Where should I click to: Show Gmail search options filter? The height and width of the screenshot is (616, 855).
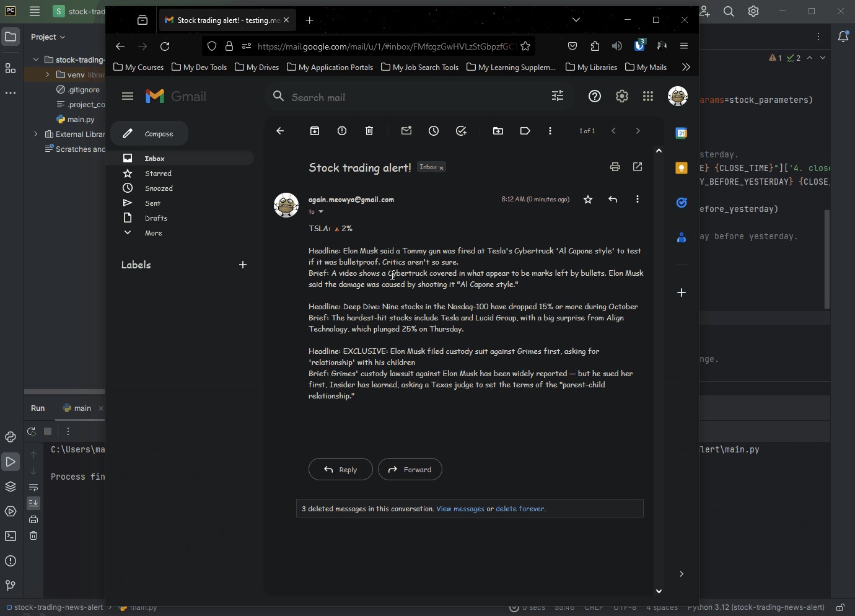(x=558, y=97)
